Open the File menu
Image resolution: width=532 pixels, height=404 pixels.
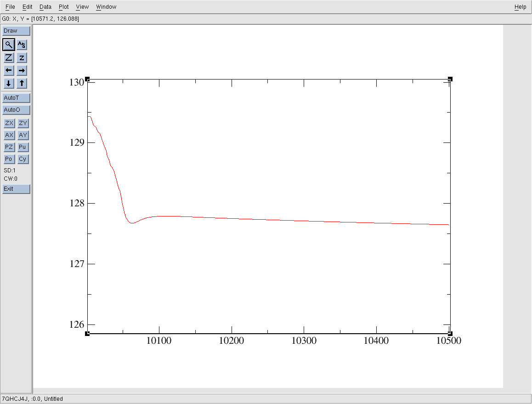coord(10,7)
